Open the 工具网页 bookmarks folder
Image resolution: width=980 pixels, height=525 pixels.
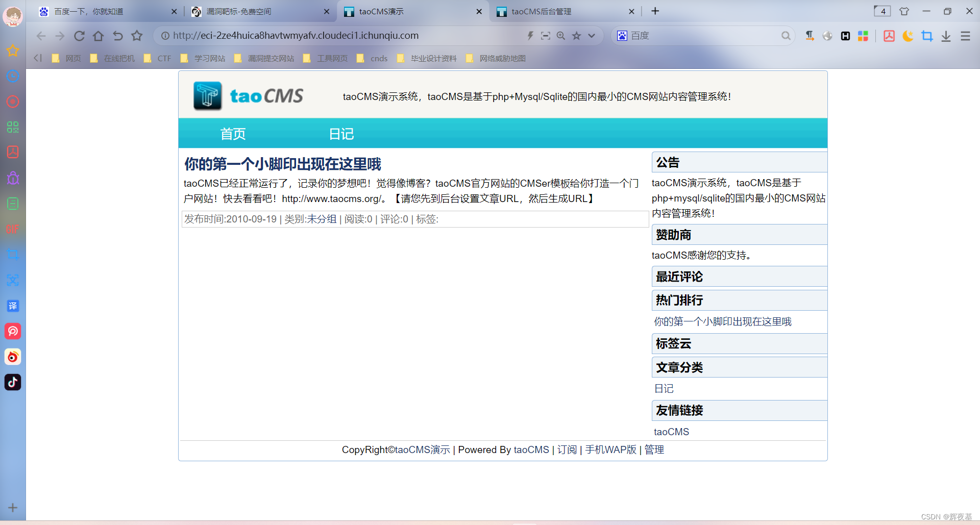[x=326, y=59]
